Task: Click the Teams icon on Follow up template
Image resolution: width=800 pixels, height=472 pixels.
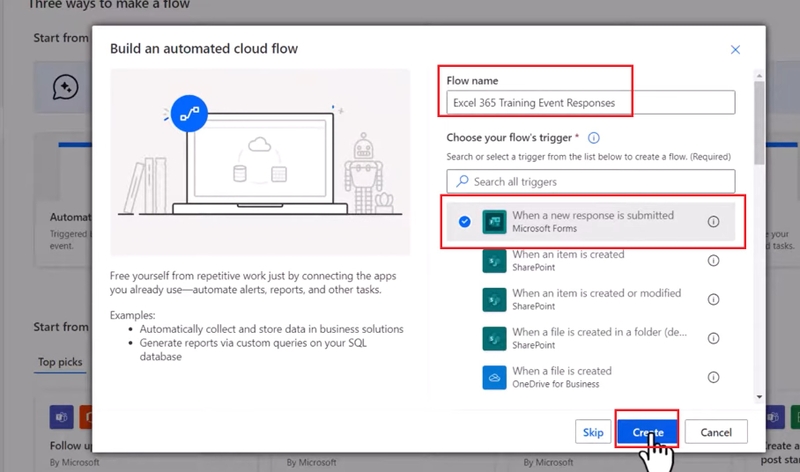Action: [x=61, y=417]
